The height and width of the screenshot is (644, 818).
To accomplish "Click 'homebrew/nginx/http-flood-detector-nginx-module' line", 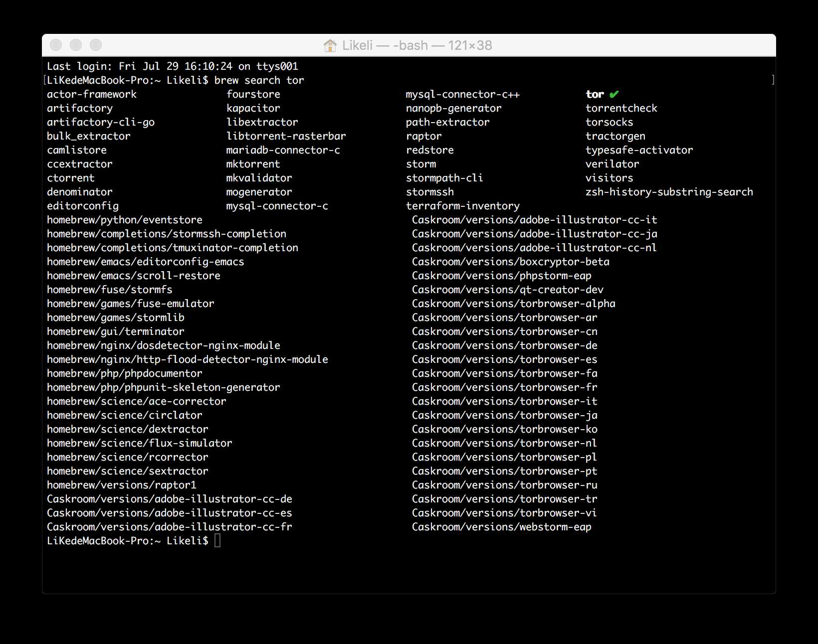I will point(188,359).
